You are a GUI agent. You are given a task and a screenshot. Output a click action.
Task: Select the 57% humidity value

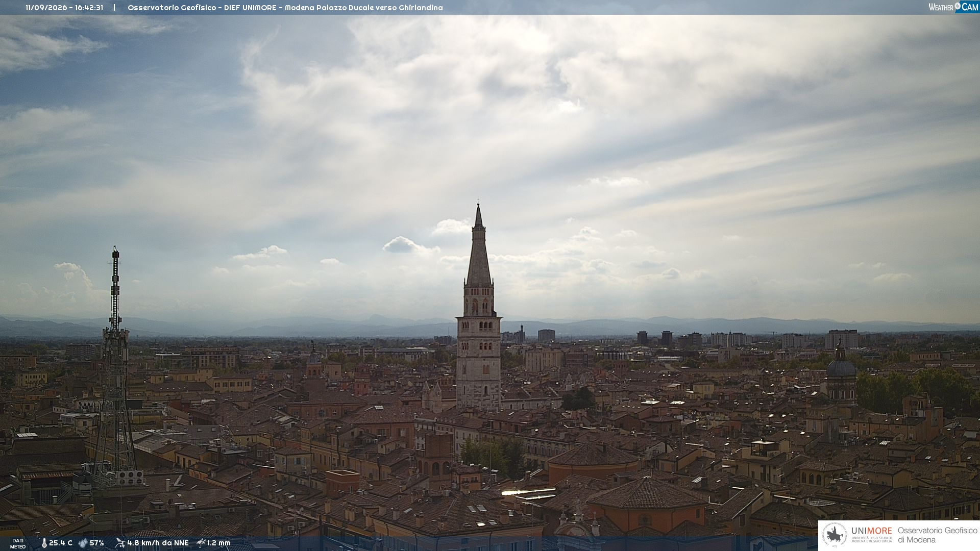point(97,543)
